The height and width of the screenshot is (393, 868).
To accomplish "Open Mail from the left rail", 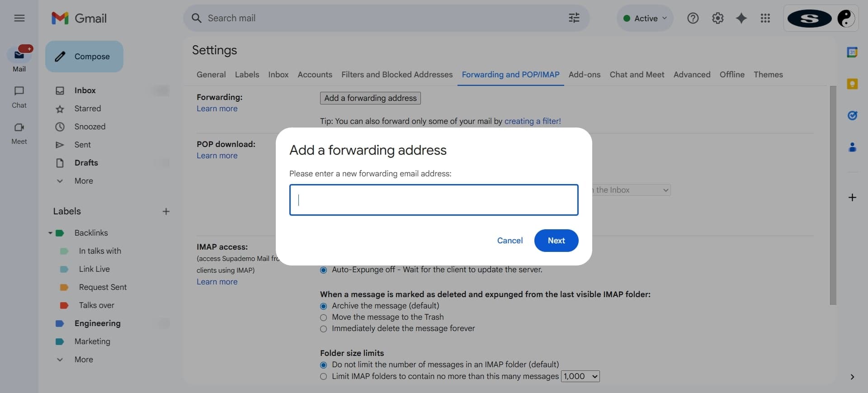I will [19, 59].
